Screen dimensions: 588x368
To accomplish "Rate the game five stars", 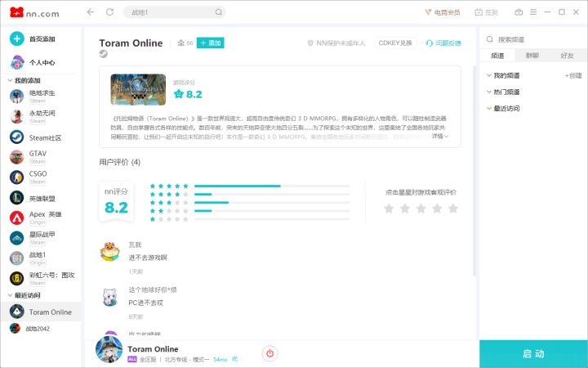I will point(453,208).
